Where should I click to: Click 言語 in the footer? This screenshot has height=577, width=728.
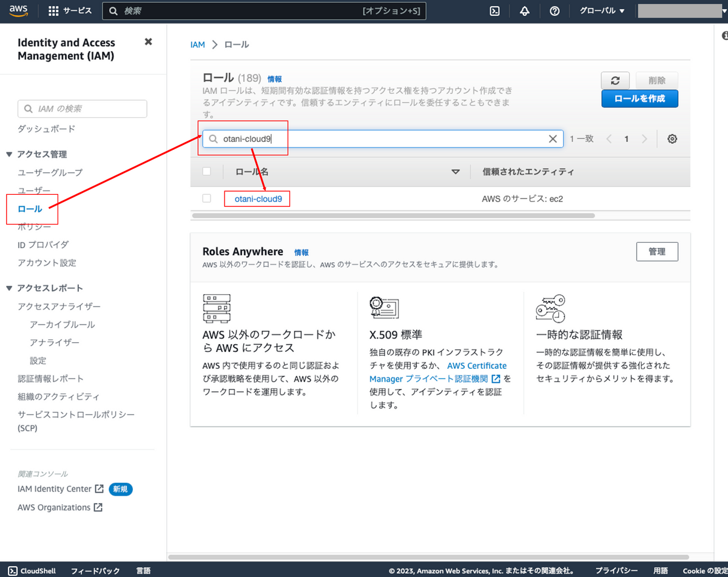143,571
